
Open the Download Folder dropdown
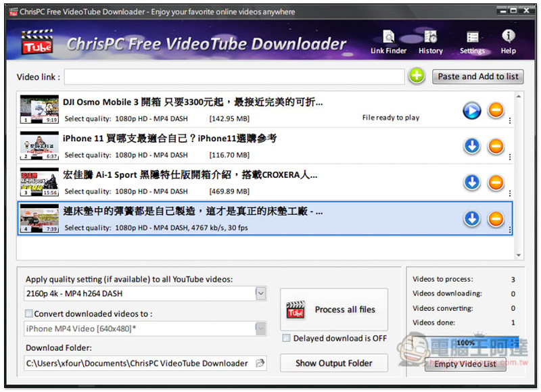click(x=261, y=363)
